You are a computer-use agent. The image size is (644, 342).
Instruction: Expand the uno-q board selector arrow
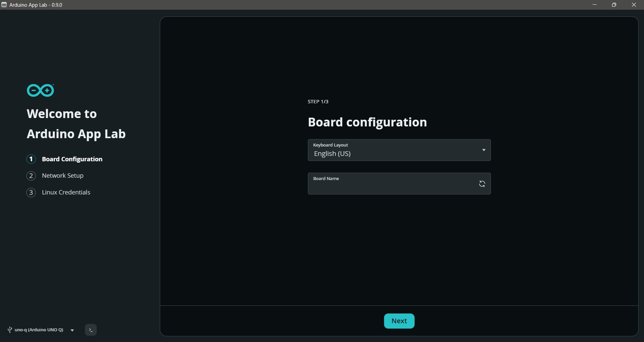(x=72, y=330)
